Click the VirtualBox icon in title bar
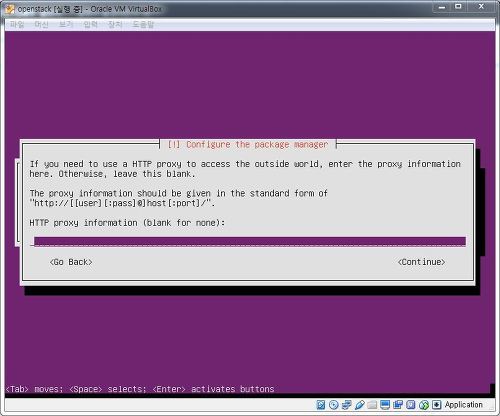 [10, 9]
